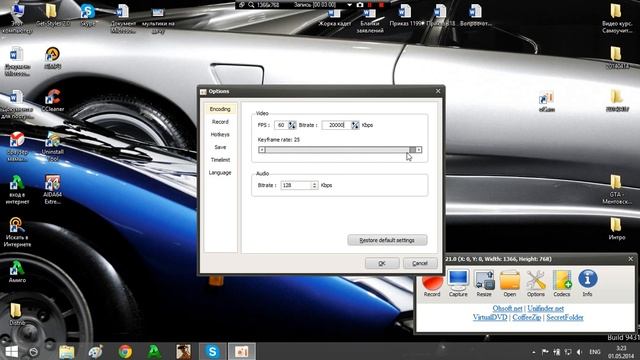This screenshot has width=640, height=360.
Task: Open the Codecs icon
Action: 562,283
